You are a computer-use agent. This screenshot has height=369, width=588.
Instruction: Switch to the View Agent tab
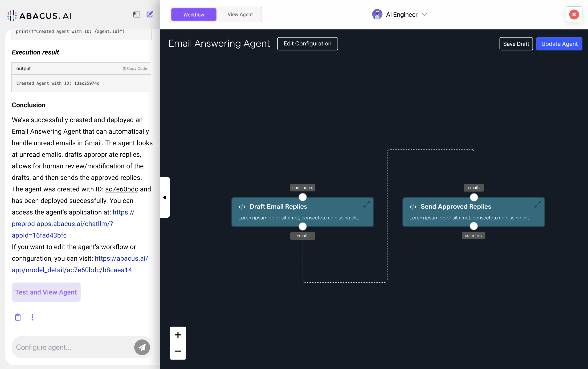(240, 15)
